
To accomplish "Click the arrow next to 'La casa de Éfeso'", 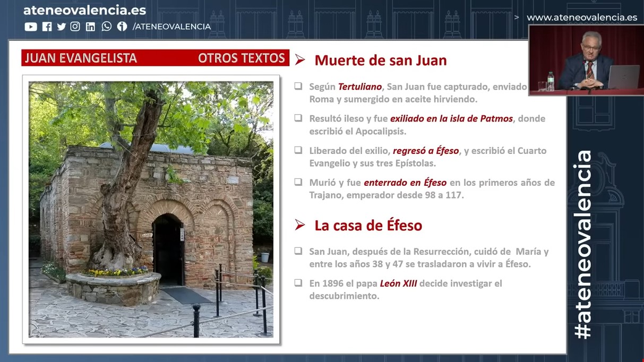I will pos(300,225).
